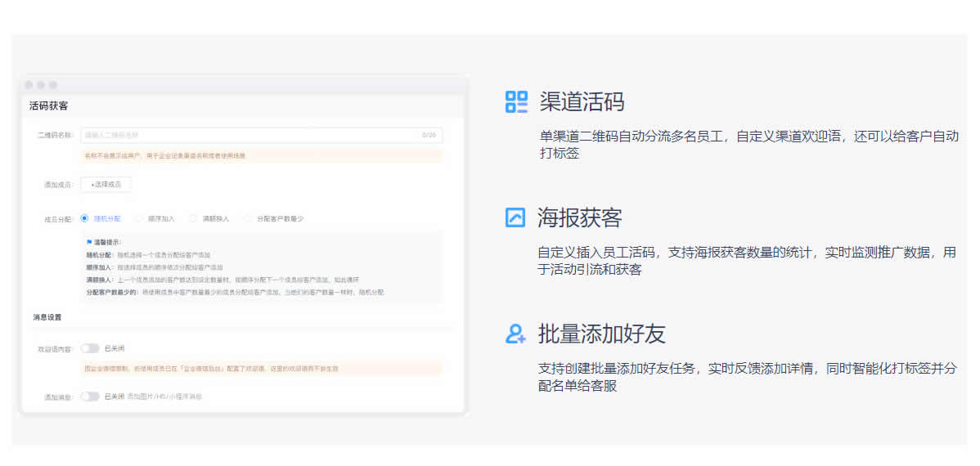Image resolution: width=980 pixels, height=466 pixels.
Task: Click the 0/20 character counter
Action: (x=429, y=135)
